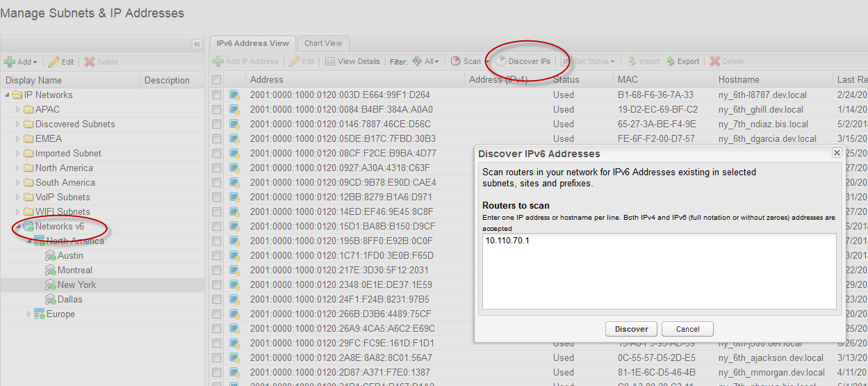Click the APAC folder icon
This screenshot has width=868, height=386.
pyautogui.click(x=28, y=109)
